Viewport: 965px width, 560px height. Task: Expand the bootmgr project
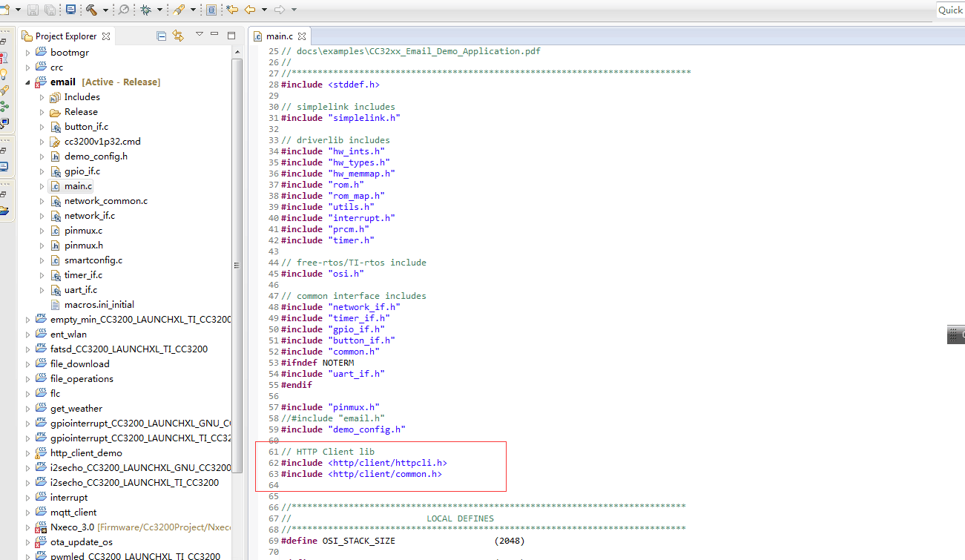pos(28,53)
